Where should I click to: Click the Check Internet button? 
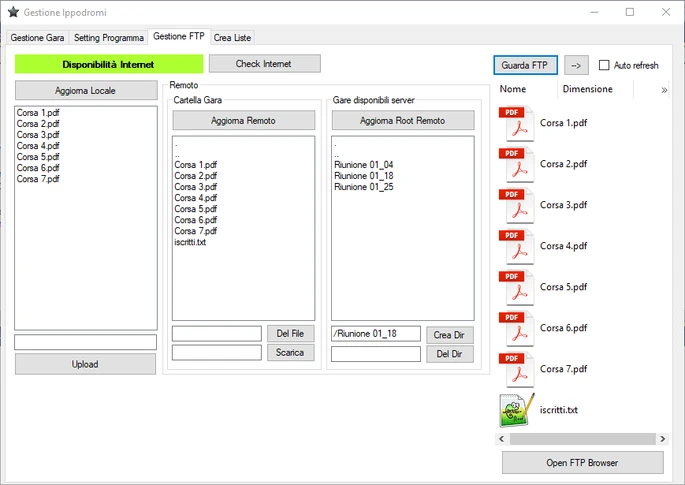coord(265,64)
